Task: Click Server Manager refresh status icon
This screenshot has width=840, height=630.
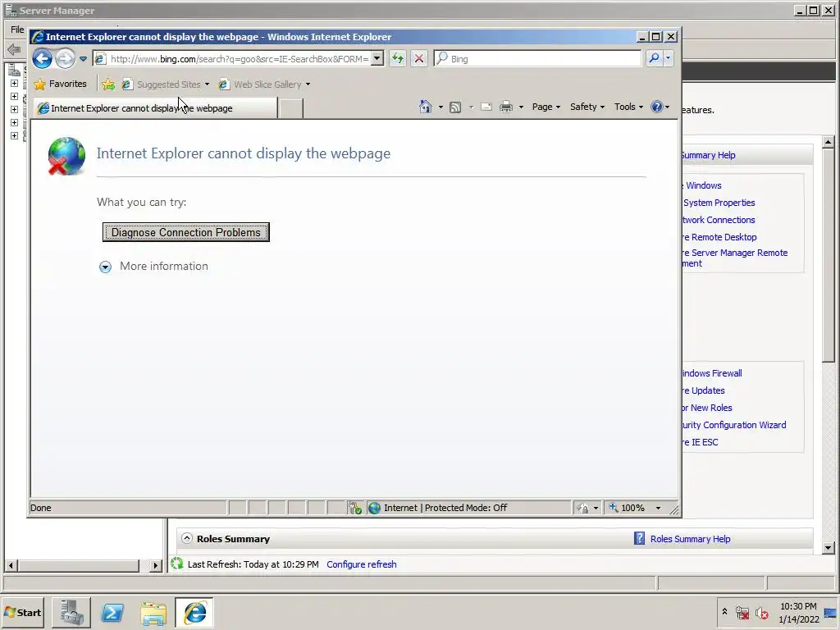Action: pyautogui.click(x=177, y=564)
